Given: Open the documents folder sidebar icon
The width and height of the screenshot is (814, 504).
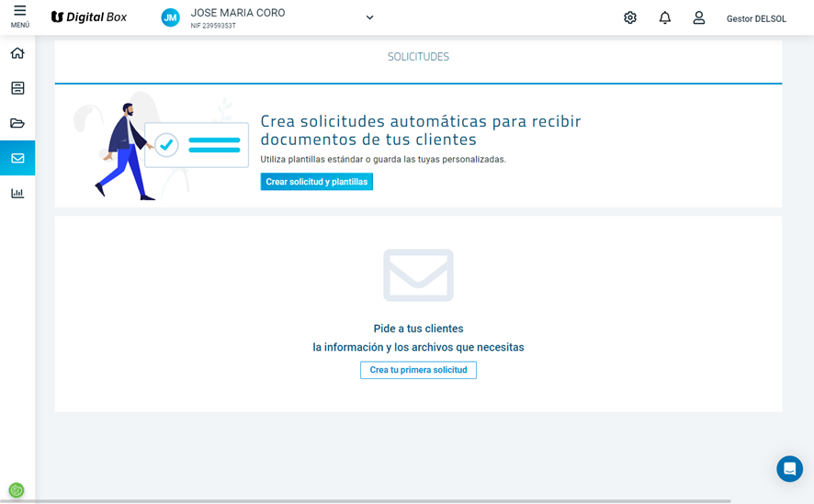Looking at the screenshot, I should tap(17, 123).
